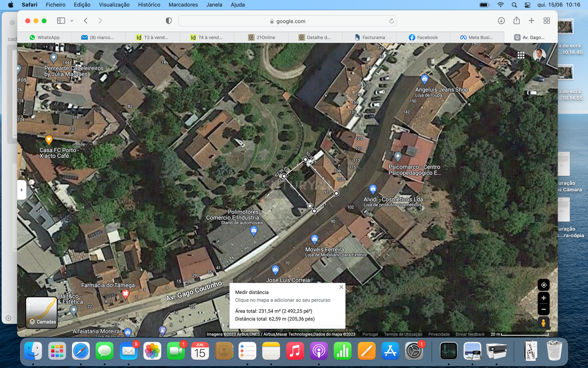Switch to the WhatsApp tab
This screenshot has height=368, width=588.
tap(44, 37)
